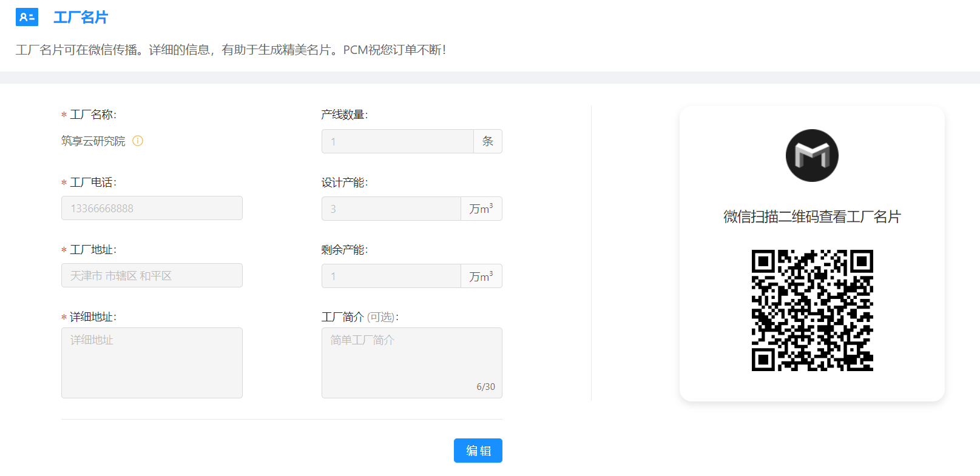Viewport: 980px width, 476px height.
Task: Click the 万m³ unit beside 剩余产能
Action: point(481,276)
